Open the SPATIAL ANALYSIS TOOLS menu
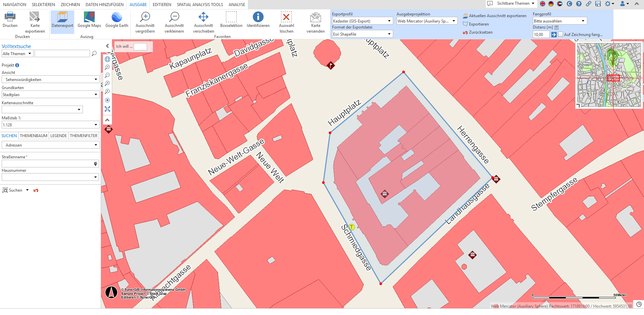 pos(200,4)
